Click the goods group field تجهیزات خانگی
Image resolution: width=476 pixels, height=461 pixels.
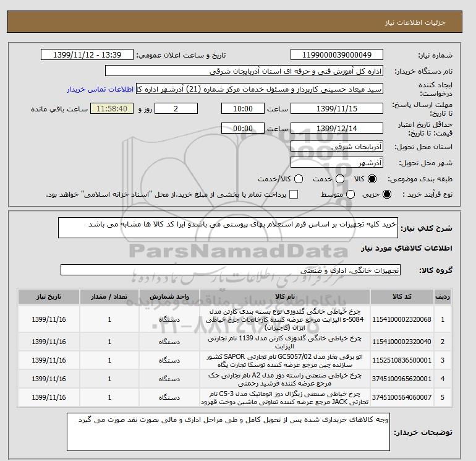click(231, 270)
